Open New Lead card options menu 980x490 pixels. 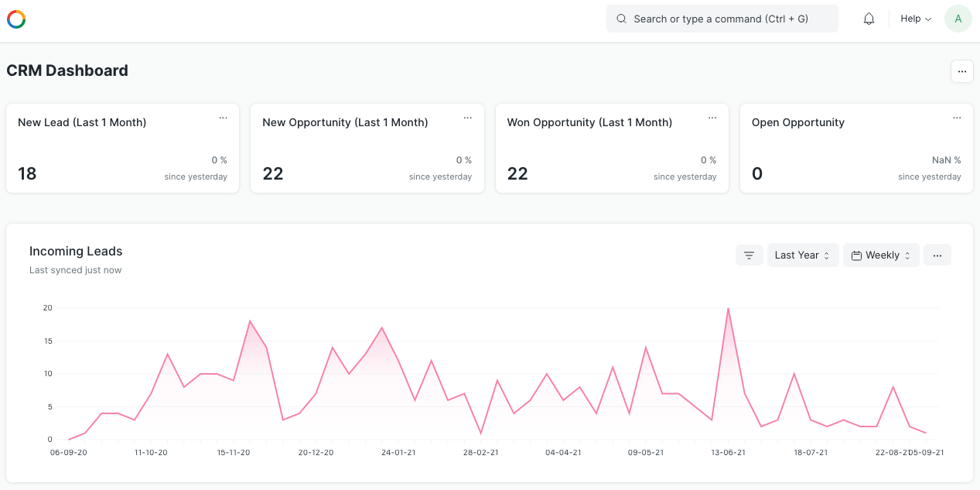pyautogui.click(x=223, y=118)
